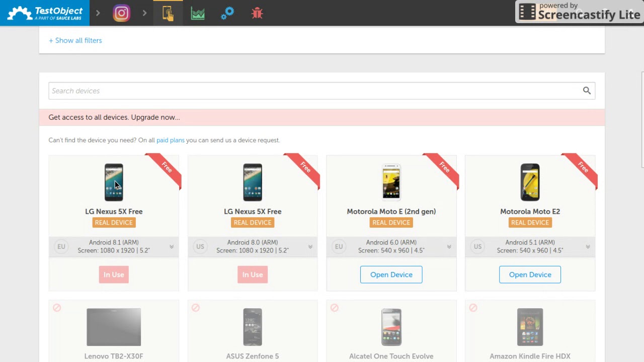Screen dimensions: 644x362
Task: Click the search magnifier icon
Action: (x=587, y=90)
